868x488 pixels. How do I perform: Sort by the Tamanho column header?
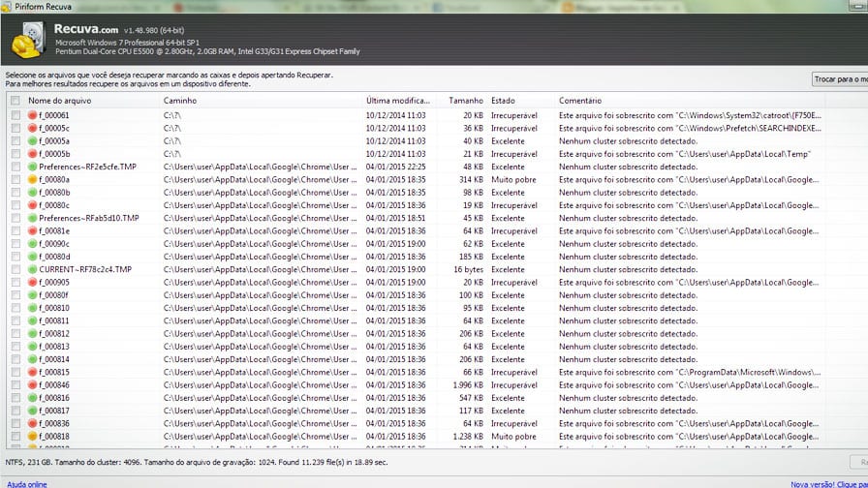click(464, 100)
